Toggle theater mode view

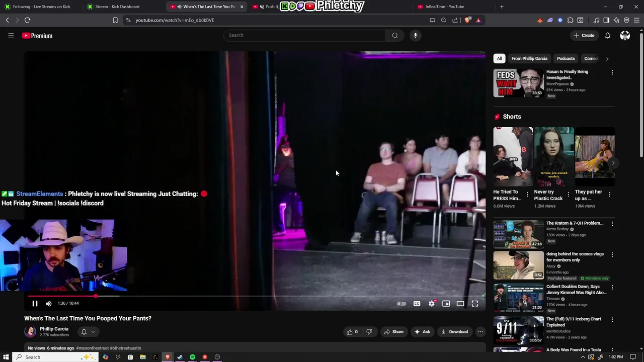(x=460, y=303)
